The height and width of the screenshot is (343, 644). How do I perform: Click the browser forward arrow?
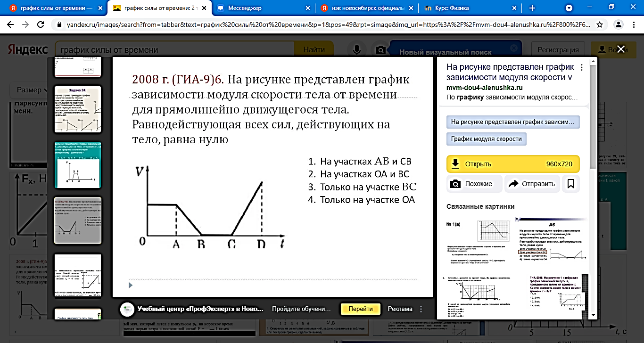click(x=25, y=24)
